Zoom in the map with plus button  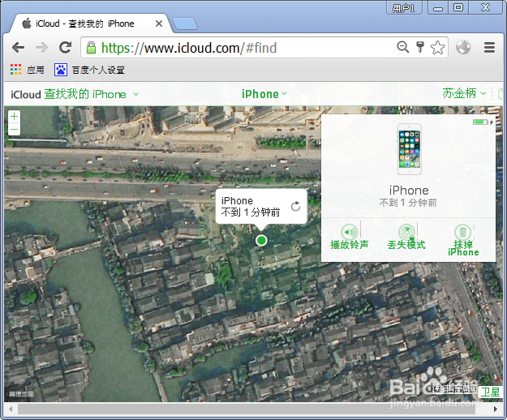point(14,116)
